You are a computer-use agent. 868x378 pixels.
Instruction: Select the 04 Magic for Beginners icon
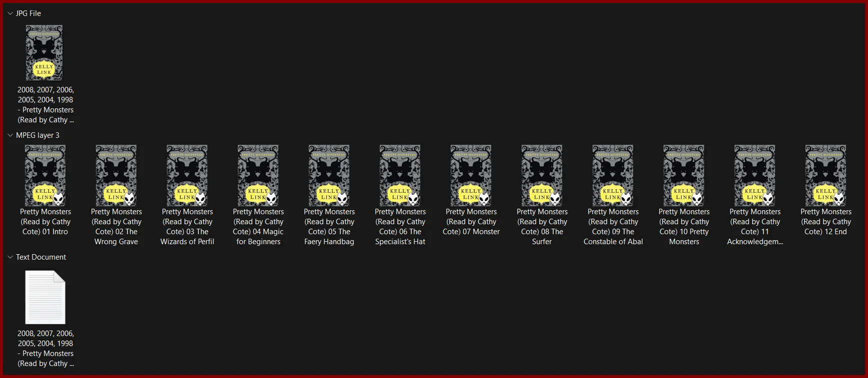click(x=258, y=175)
